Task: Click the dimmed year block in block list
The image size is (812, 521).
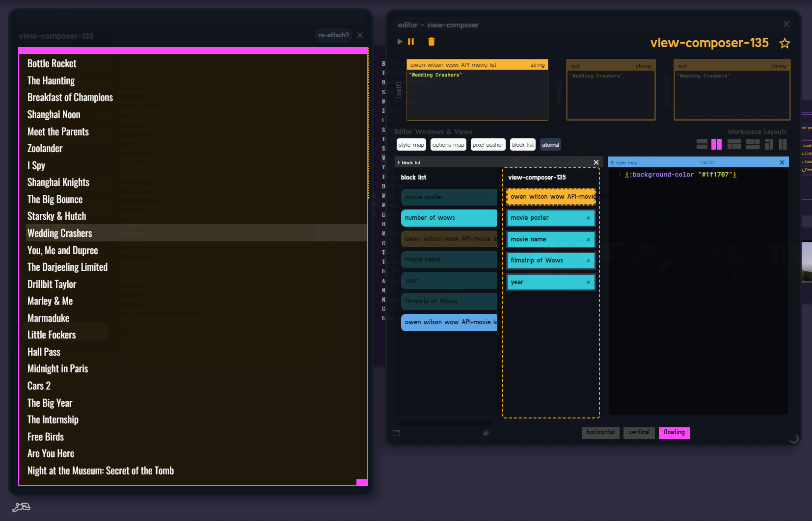Action: 449,281
